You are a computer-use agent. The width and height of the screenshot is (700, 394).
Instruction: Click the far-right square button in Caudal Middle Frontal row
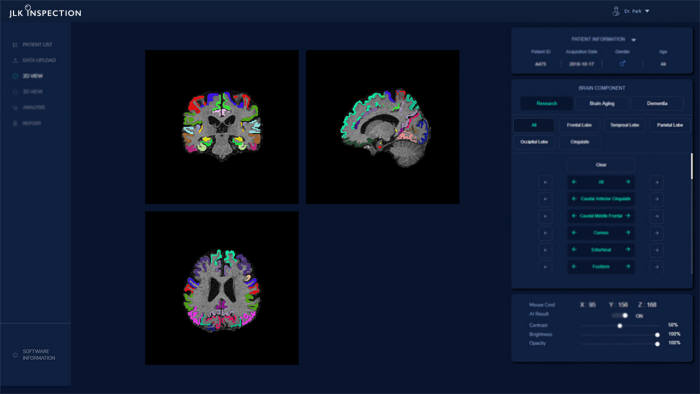click(657, 216)
